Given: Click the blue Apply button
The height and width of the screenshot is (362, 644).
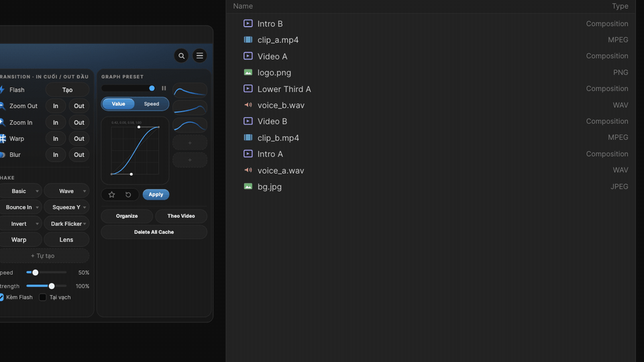Looking at the screenshot, I should (156, 194).
